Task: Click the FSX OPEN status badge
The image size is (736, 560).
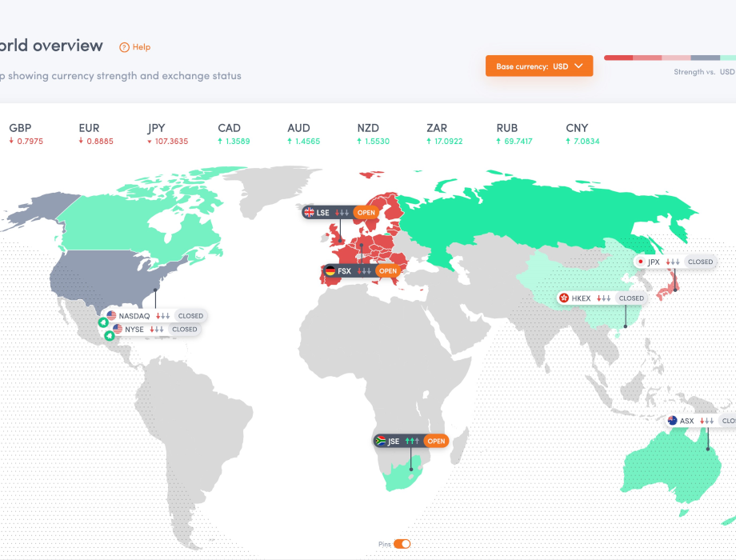Action: (388, 271)
